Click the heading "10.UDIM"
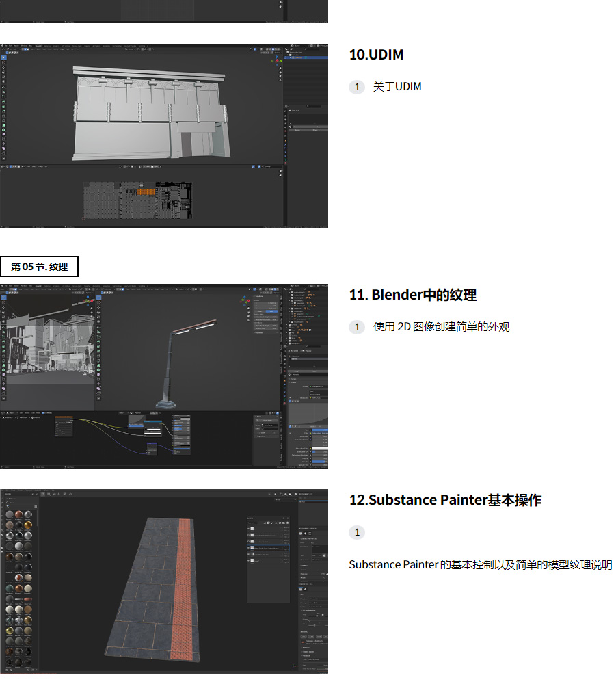The width and height of the screenshot is (616, 684). [376, 55]
